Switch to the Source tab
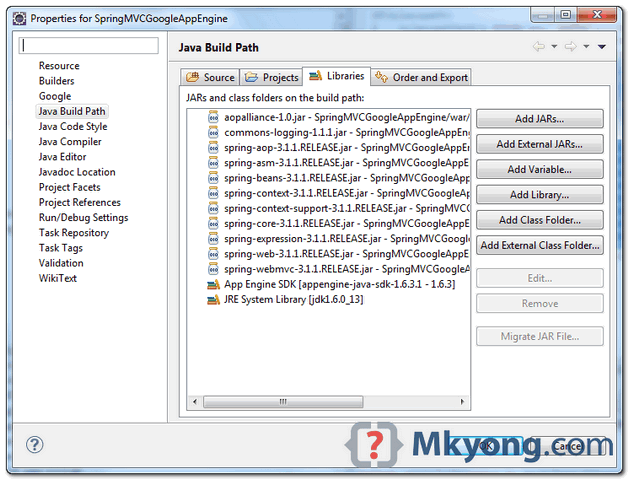 [210, 77]
